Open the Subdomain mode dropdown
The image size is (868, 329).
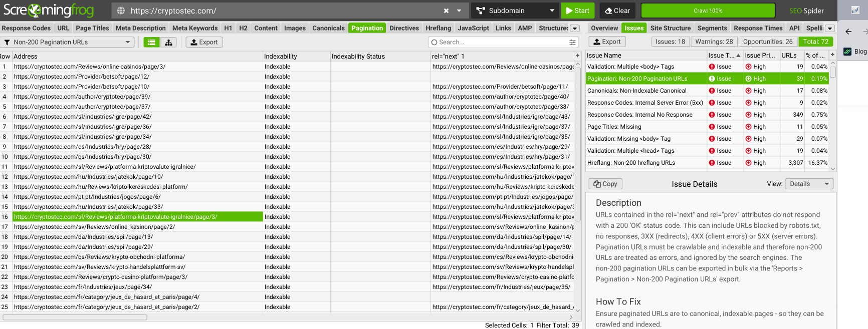pos(515,11)
